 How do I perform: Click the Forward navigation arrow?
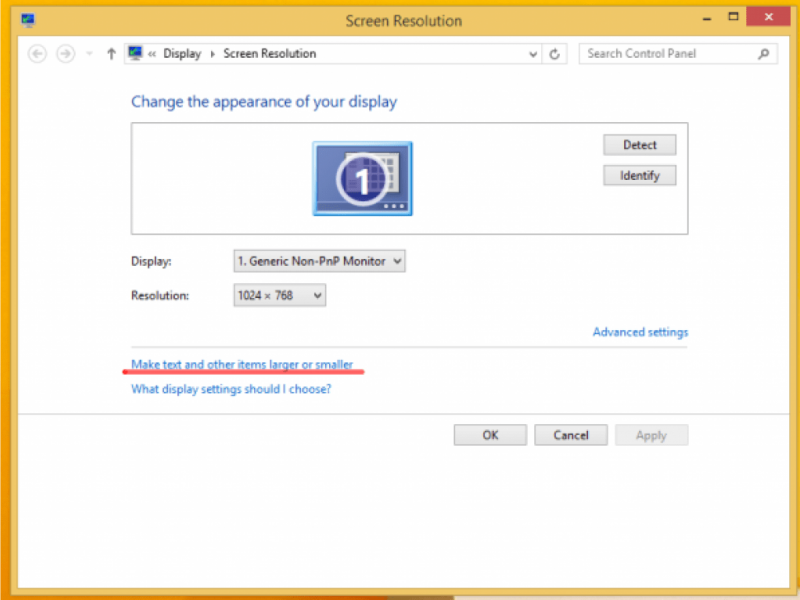click(65, 54)
